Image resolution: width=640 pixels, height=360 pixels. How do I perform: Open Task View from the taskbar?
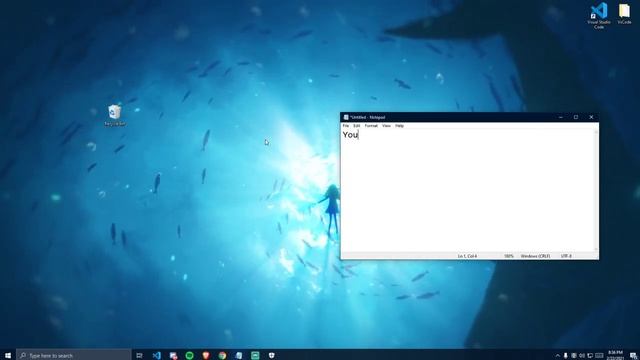[x=139, y=356]
